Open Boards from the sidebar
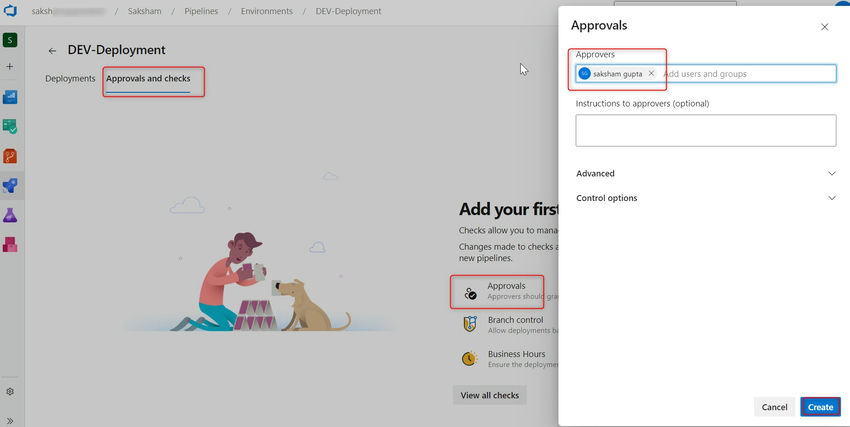The width and height of the screenshot is (850, 427). (x=10, y=97)
